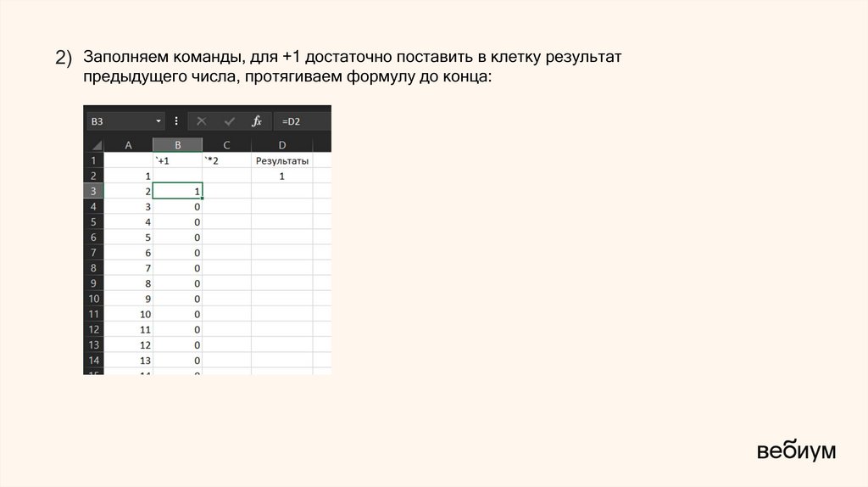Click cell A7 with value 6
Viewport: 868px width, 487px height.
coord(129,253)
